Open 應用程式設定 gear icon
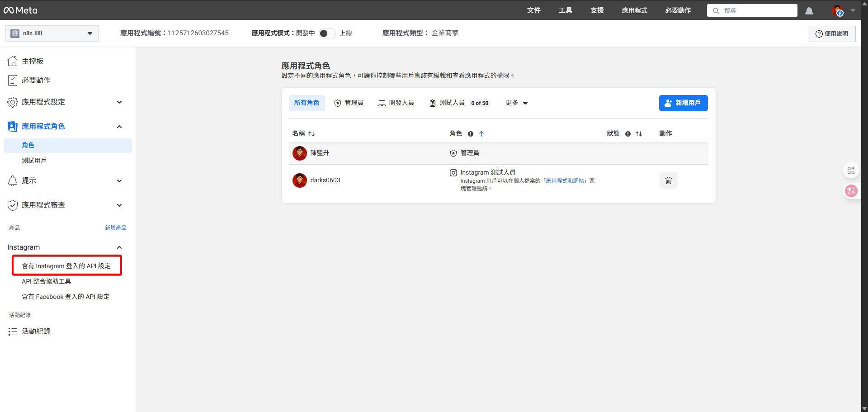 pos(13,102)
